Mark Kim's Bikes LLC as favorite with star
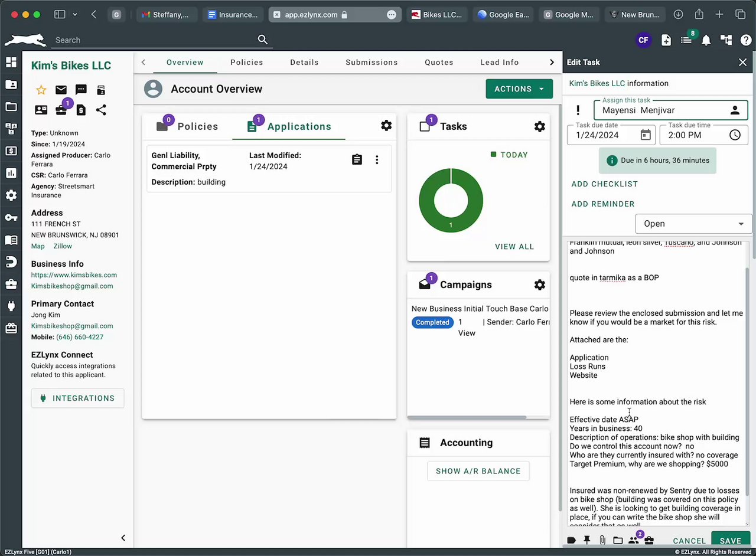756x556 pixels. 41,90
